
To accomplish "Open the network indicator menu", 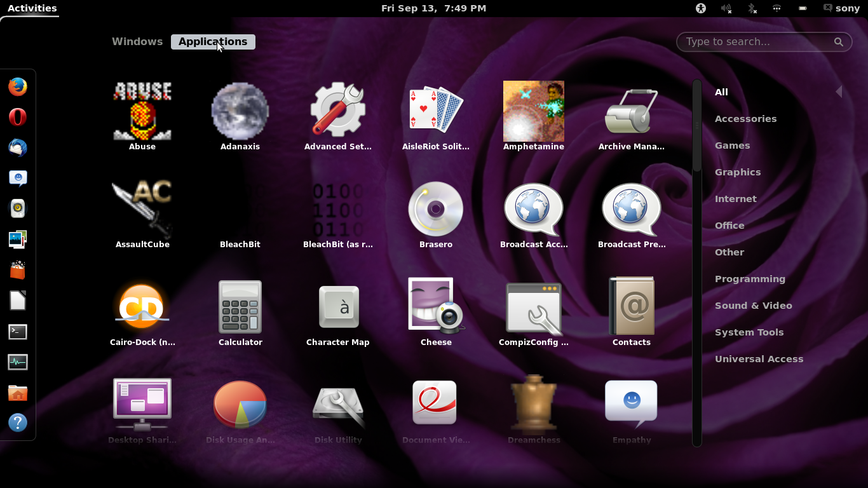I will (x=776, y=8).
